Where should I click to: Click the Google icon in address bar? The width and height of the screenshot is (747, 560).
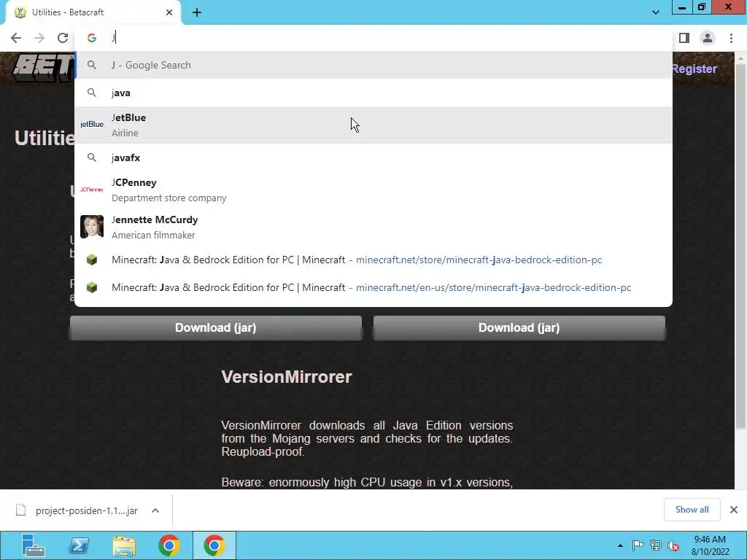point(91,38)
